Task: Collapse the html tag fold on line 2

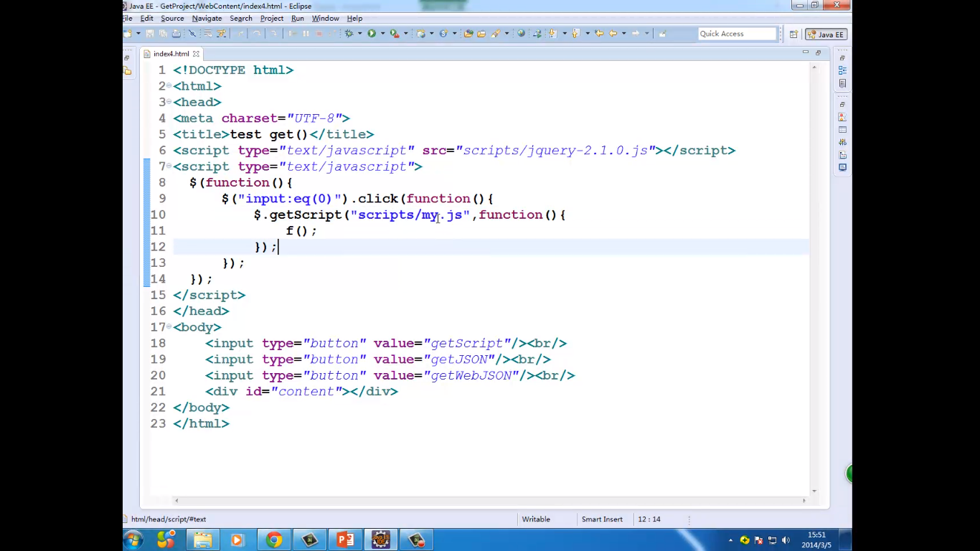Action: [169, 85]
